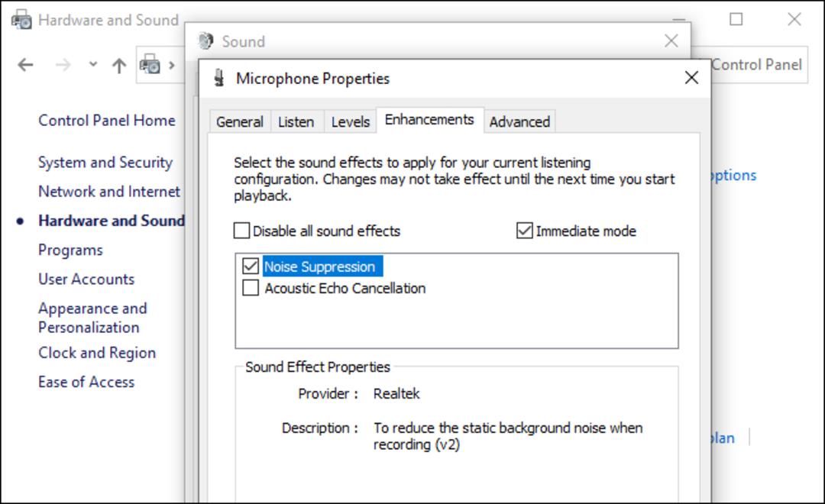The image size is (825, 504).
Task: Open the Advanced tab
Action: pyautogui.click(x=519, y=121)
